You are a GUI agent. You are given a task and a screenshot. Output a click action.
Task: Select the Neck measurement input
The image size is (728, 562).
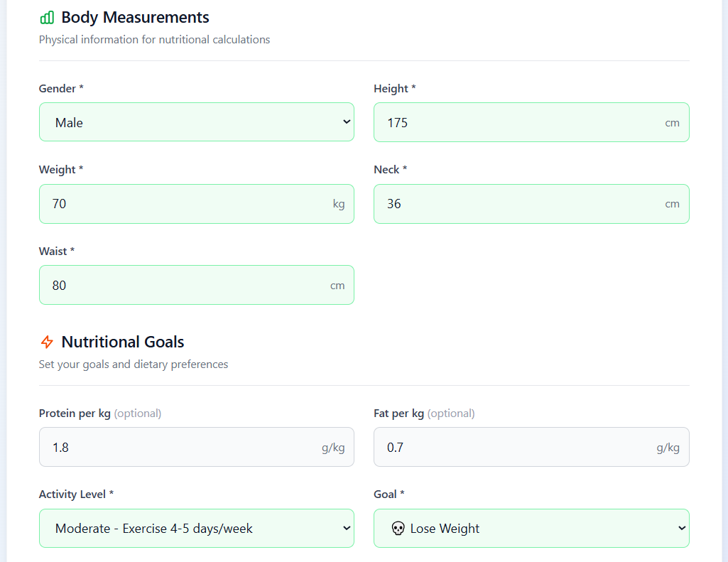tap(518, 204)
